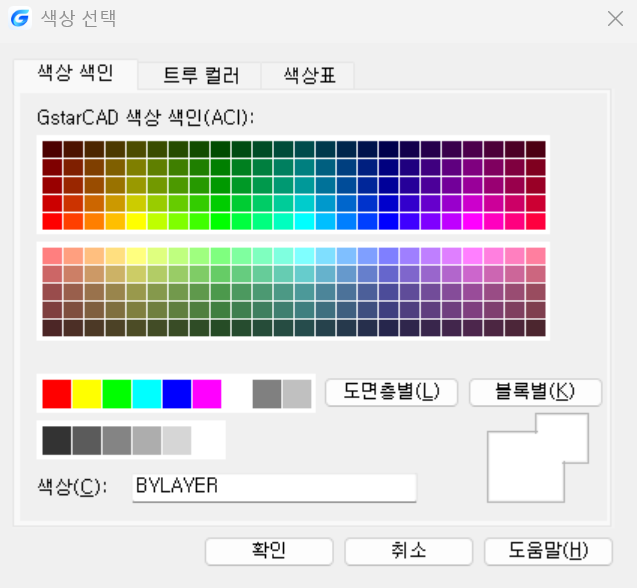Screen dimensions: 637x588
Task: Select dark brown swatch at bottom-left of lower palette
Action: pyautogui.click(x=52, y=328)
